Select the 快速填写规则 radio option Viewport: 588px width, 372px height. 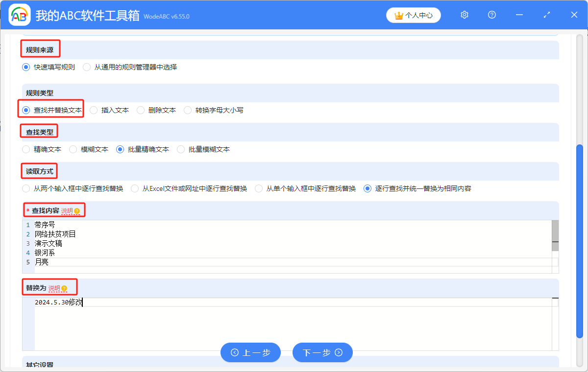pos(26,67)
